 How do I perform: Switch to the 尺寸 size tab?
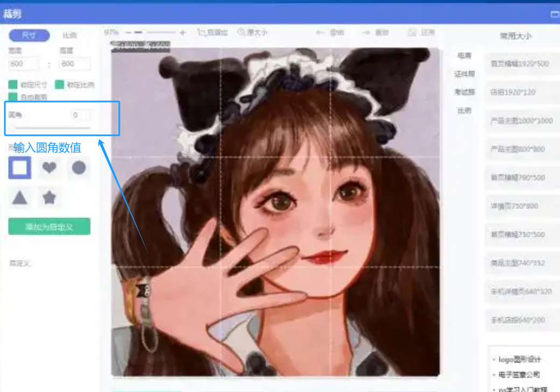point(29,35)
